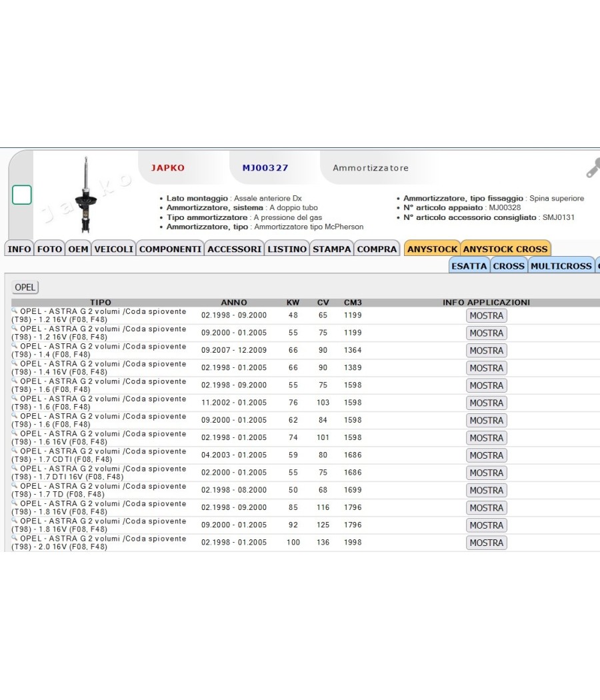Open the MULTICROSS tab
Image resolution: width=600 pixels, height=700 pixels.
(x=561, y=266)
